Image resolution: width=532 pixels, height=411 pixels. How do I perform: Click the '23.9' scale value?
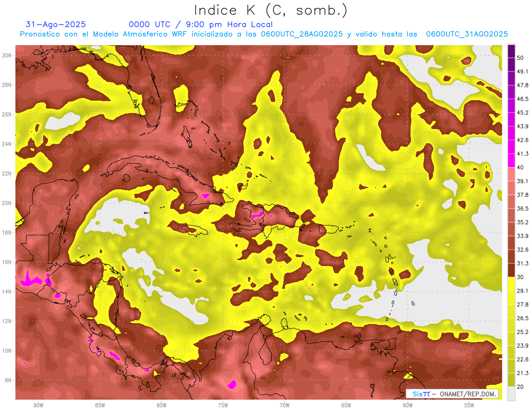pyautogui.click(x=522, y=346)
